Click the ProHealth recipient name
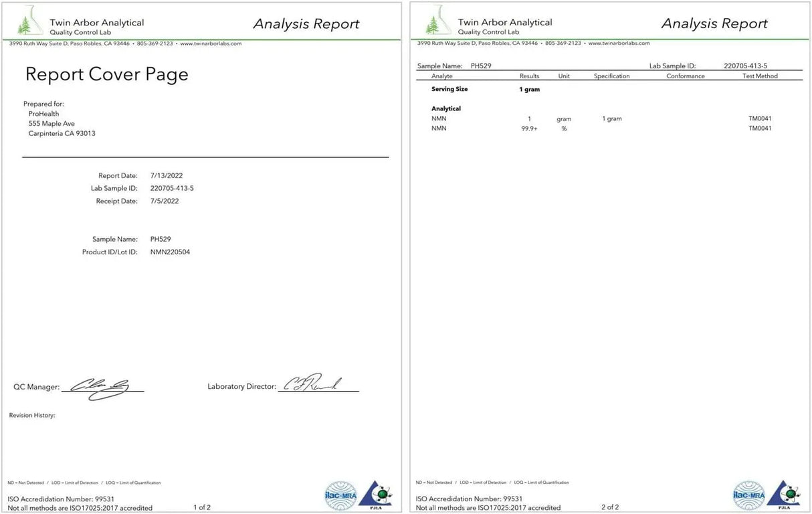 coord(43,114)
